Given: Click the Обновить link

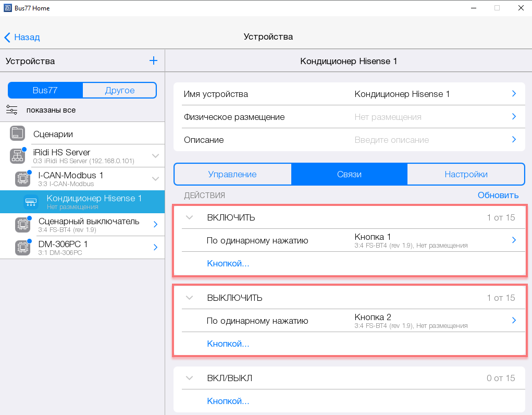Looking at the screenshot, I should 498,195.
